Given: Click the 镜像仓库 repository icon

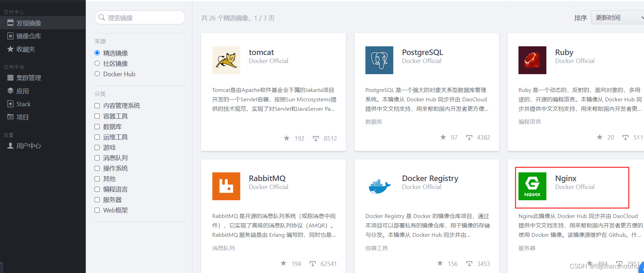Looking at the screenshot, I should 10,36.
